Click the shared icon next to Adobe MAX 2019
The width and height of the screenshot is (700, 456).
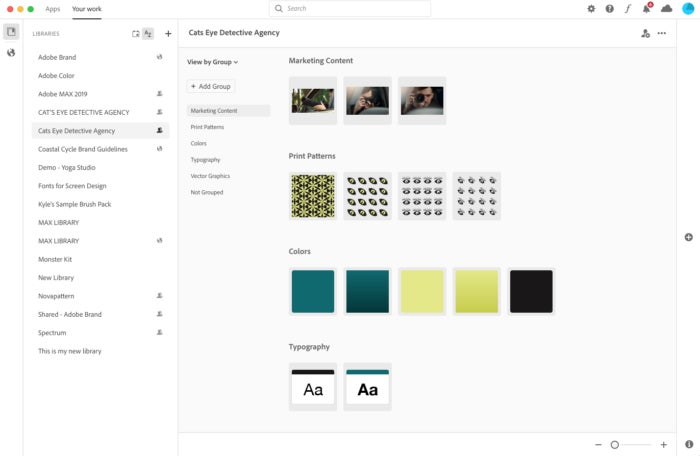pyautogui.click(x=159, y=94)
